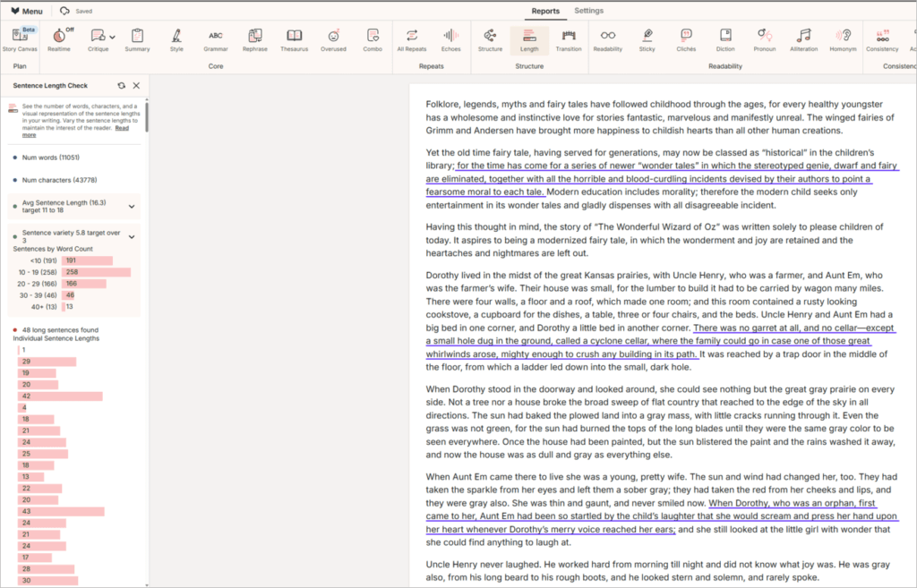This screenshot has width=917, height=588.
Task: Open the Transition report
Action: pyautogui.click(x=570, y=40)
